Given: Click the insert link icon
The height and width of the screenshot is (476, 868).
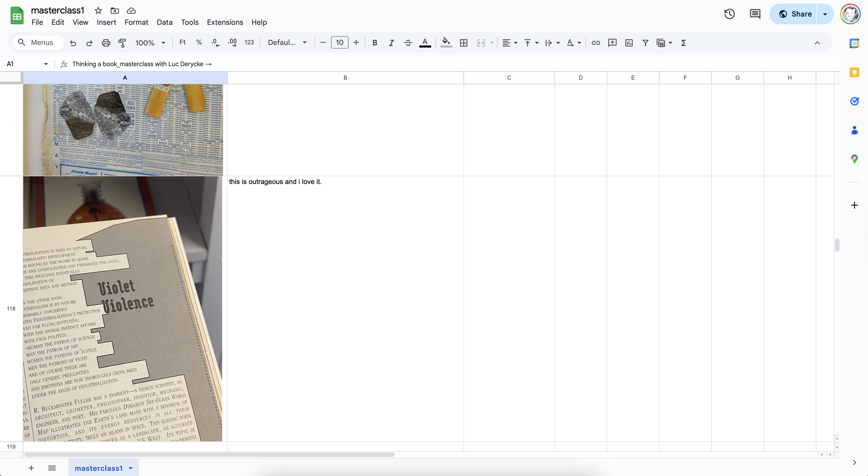Looking at the screenshot, I should 596,43.
